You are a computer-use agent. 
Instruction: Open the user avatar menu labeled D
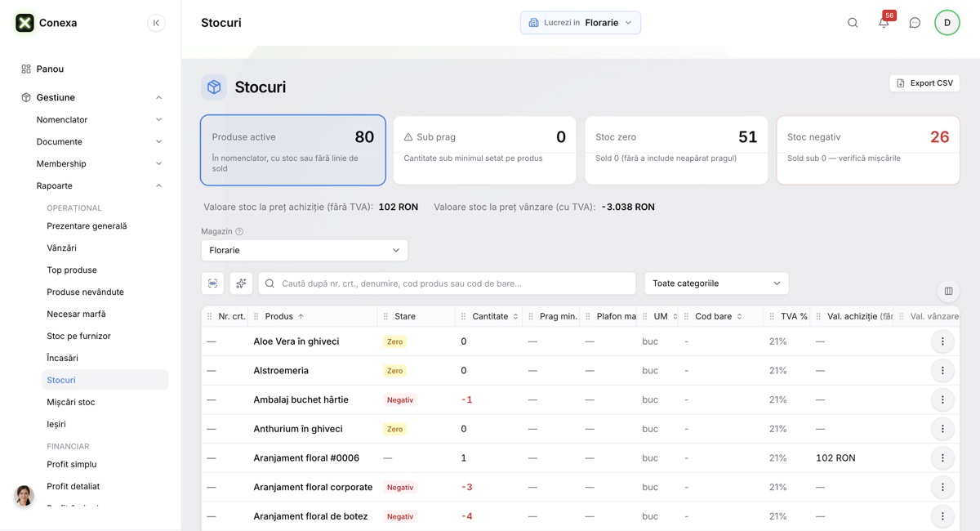point(947,23)
